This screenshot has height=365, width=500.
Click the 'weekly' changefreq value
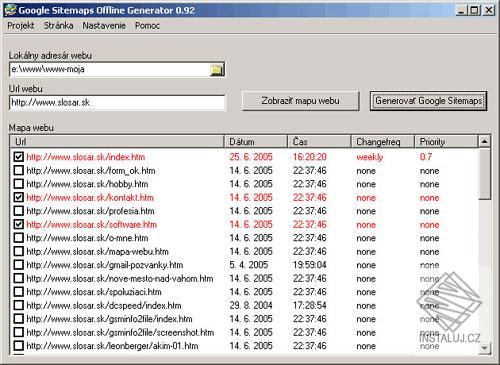[x=370, y=157]
